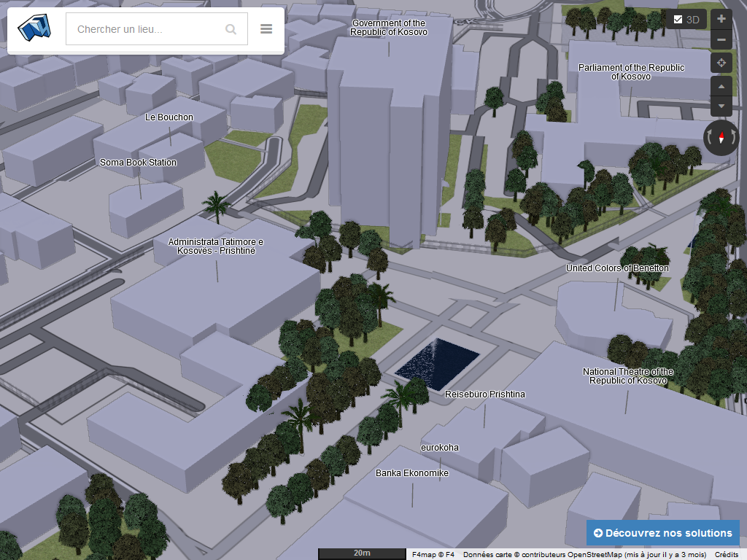Toggle the 3D view checkbox
747x560 pixels.
coord(678,20)
